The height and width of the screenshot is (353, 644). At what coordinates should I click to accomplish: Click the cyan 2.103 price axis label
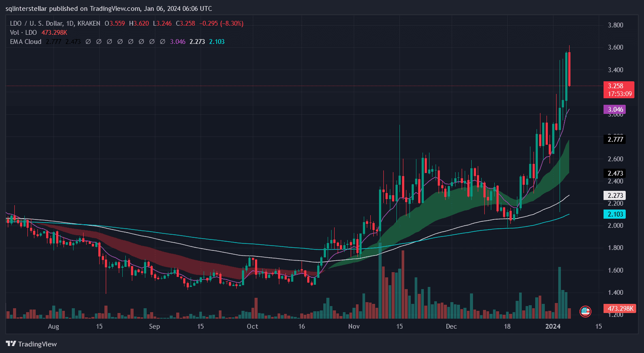pos(614,214)
